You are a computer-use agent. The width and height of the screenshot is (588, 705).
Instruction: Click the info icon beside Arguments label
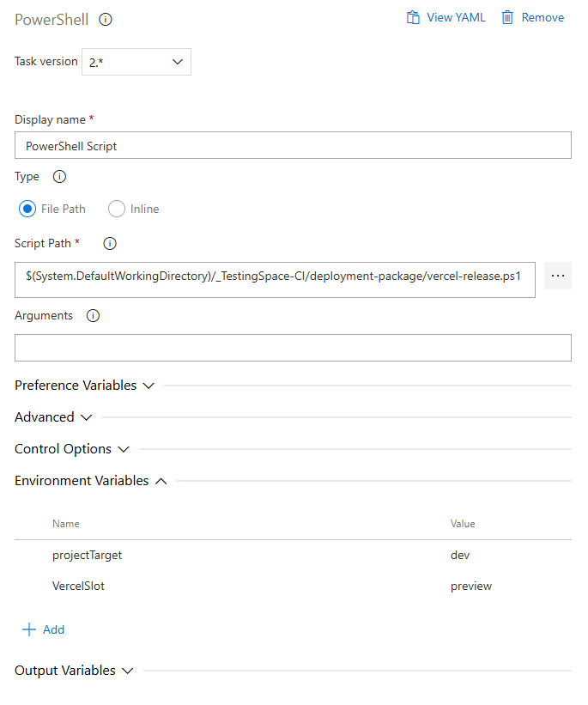[94, 316]
